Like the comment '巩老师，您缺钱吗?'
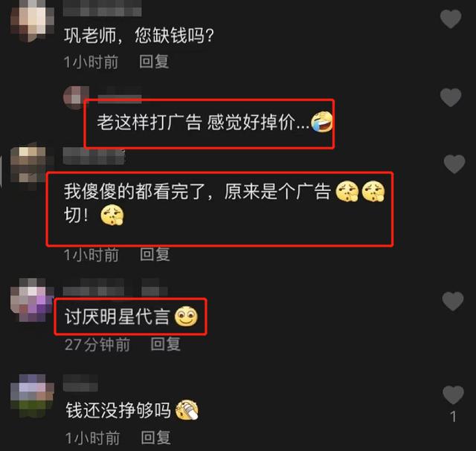Screen dimensions: 476x451 [451, 19]
